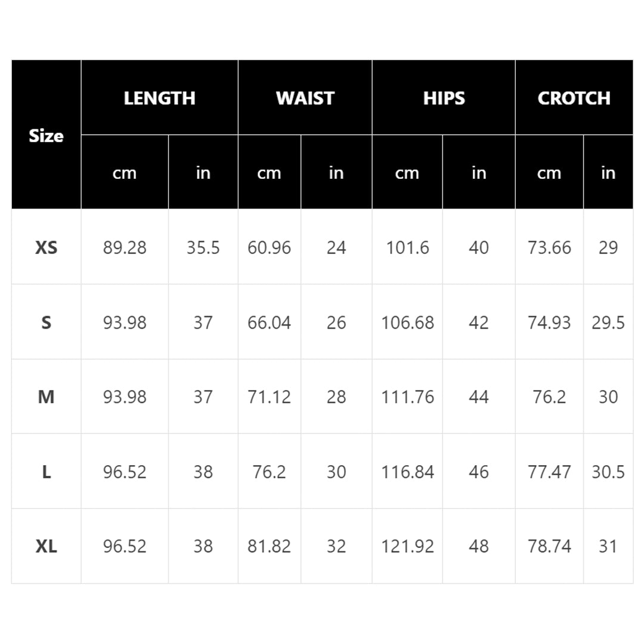Select the L size row label
The height and width of the screenshot is (644, 644).
(46, 472)
